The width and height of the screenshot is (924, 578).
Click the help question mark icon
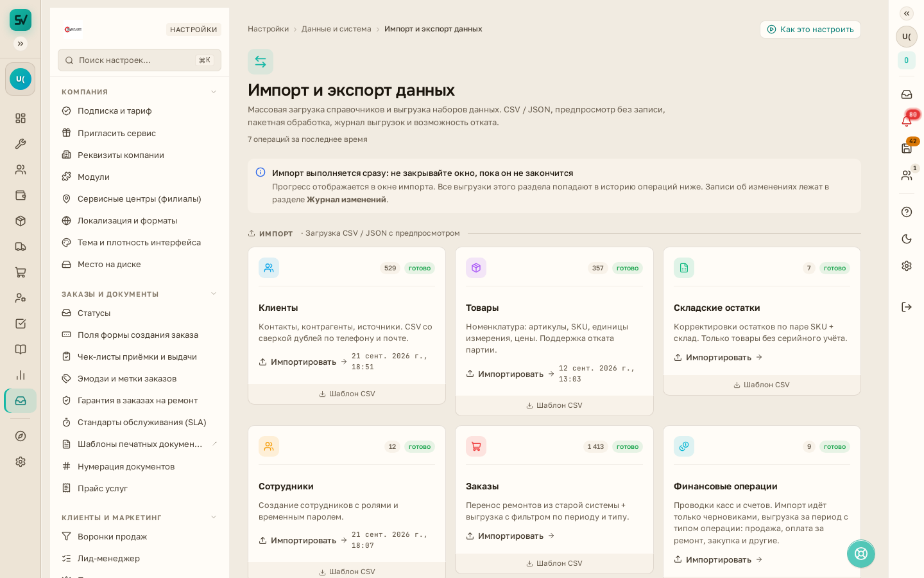(907, 212)
